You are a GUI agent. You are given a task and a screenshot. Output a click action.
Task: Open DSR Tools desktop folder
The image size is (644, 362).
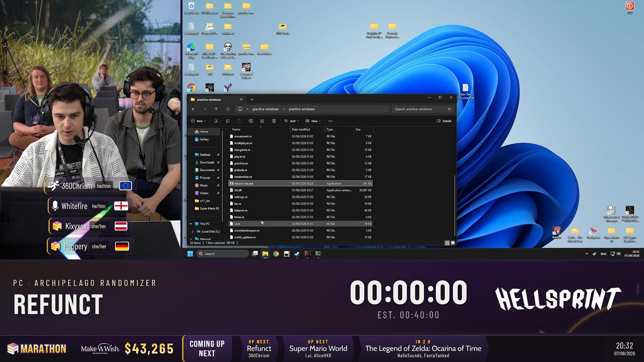pos(283,29)
